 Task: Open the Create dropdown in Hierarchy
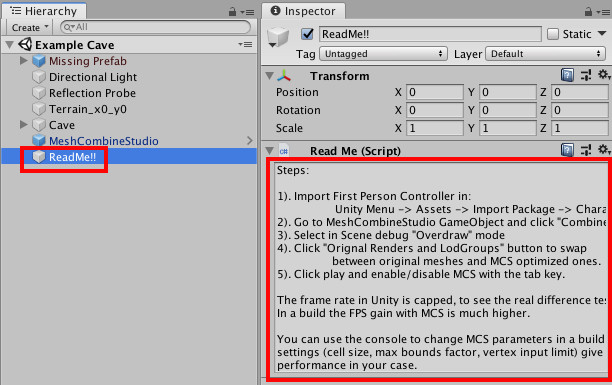point(30,27)
